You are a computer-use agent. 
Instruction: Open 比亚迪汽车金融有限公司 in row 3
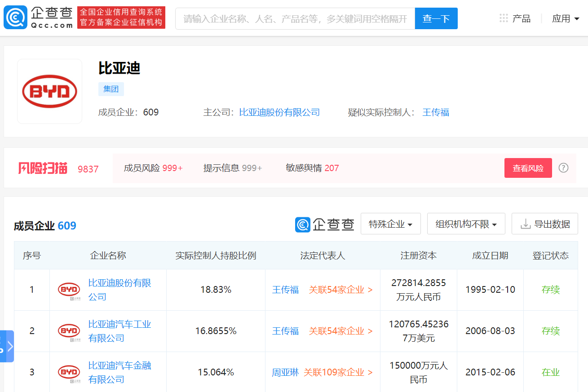point(119,372)
